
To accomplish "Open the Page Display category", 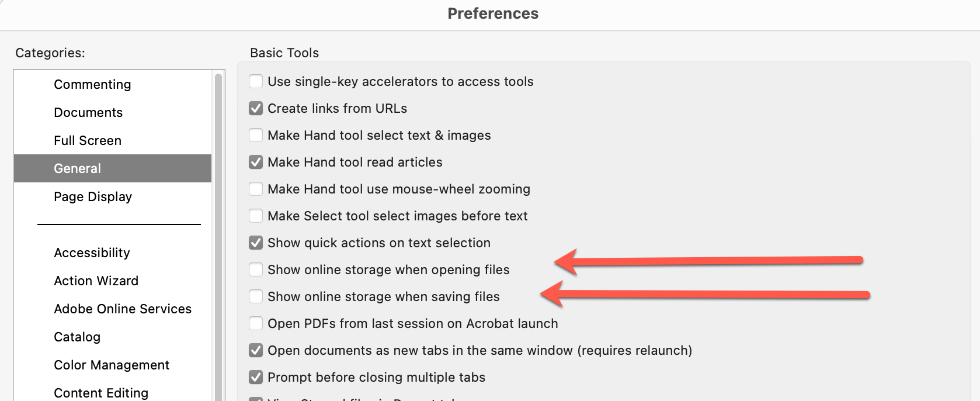I will [x=93, y=196].
